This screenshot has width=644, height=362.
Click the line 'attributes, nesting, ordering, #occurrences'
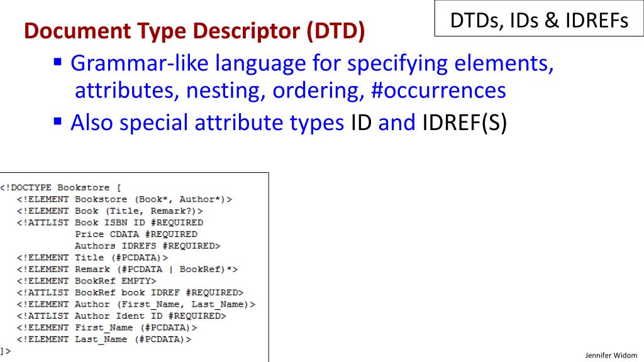coord(291,90)
